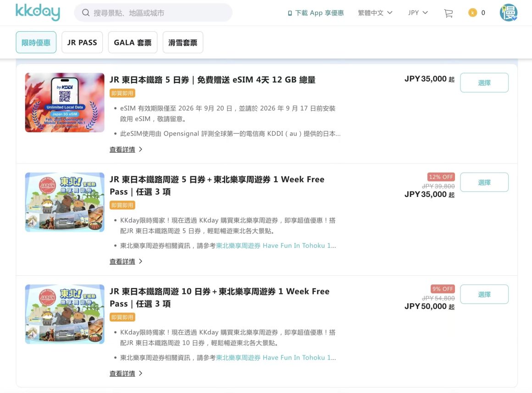Switch to the JR PASS tab

[82, 42]
